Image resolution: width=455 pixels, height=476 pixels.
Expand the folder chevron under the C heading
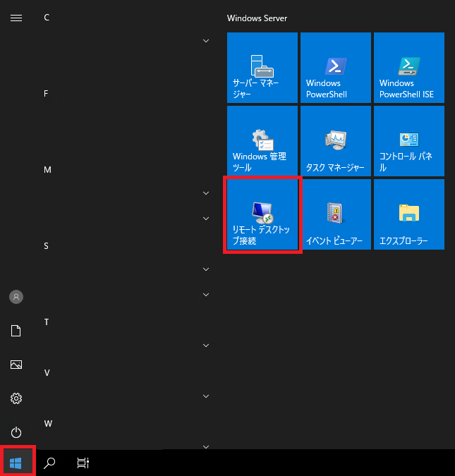click(x=206, y=41)
